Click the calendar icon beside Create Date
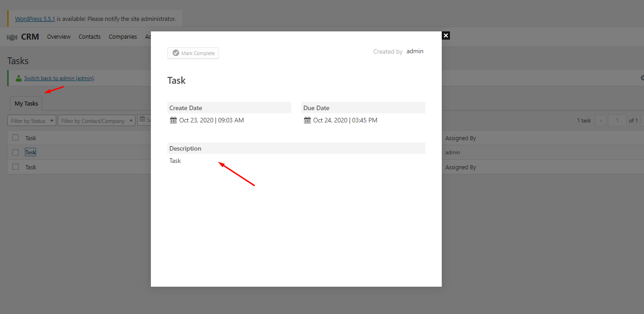This screenshot has height=314, width=644. click(x=173, y=120)
